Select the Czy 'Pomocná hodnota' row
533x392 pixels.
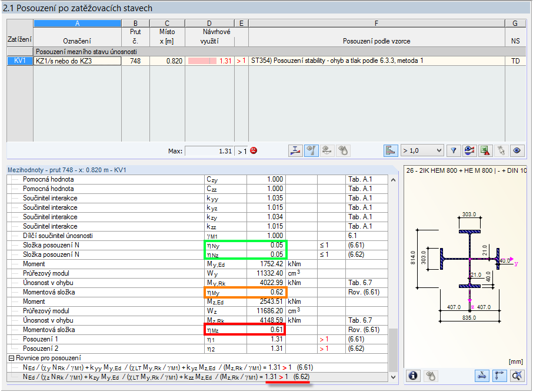197,179
